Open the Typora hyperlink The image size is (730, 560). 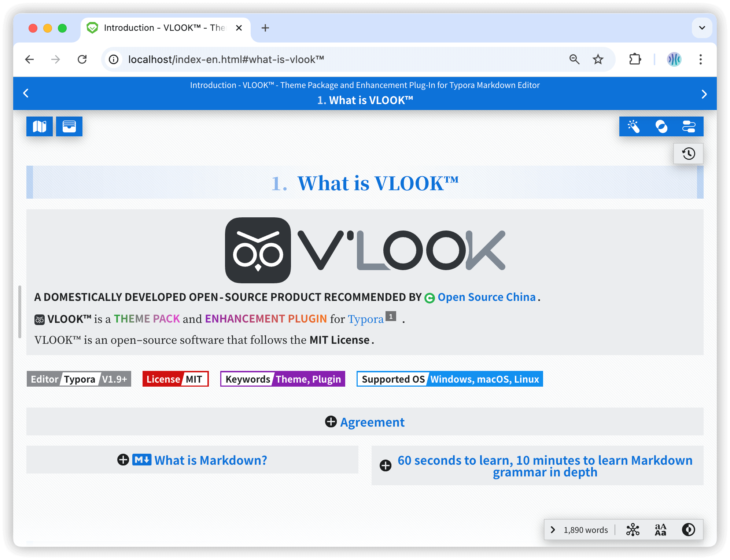366,319
